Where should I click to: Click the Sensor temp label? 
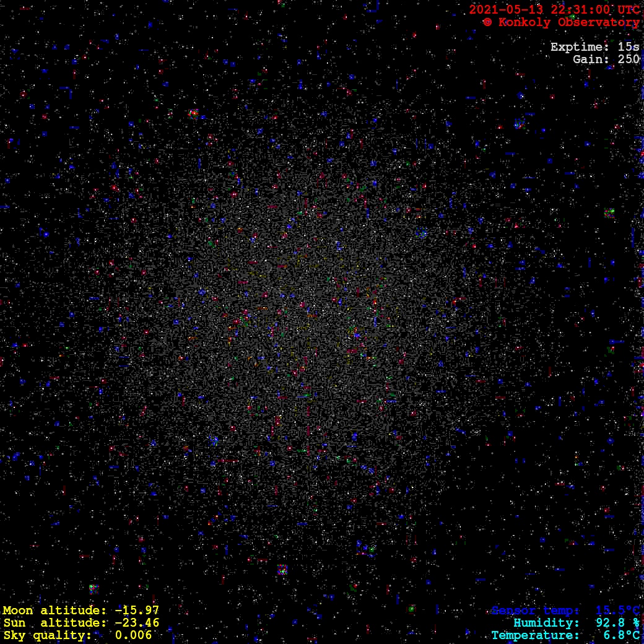(x=536, y=611)
